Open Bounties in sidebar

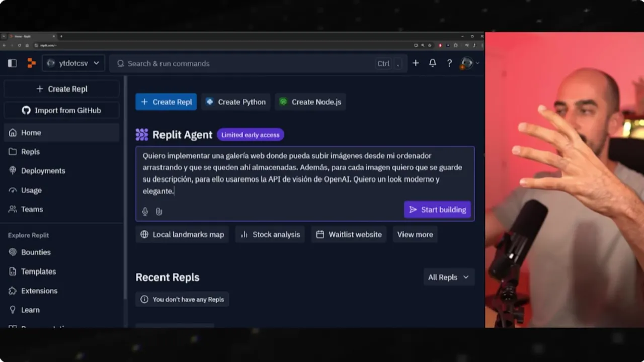coord(61,252)
